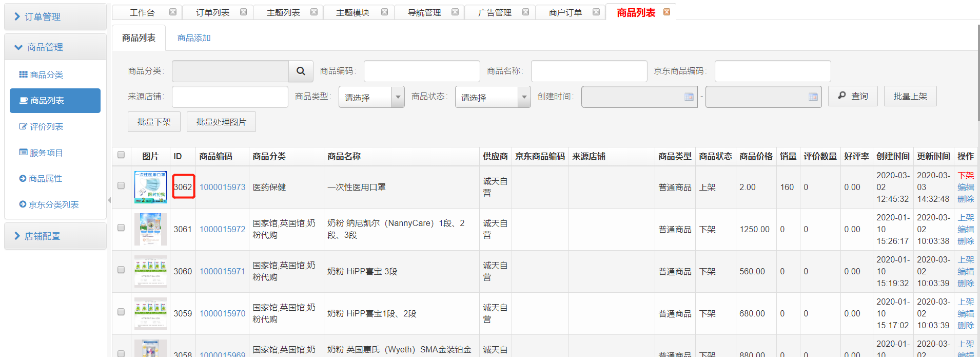980x357 pixels.
Task: Switch to the 订单列表 tab
Action: 212,12
